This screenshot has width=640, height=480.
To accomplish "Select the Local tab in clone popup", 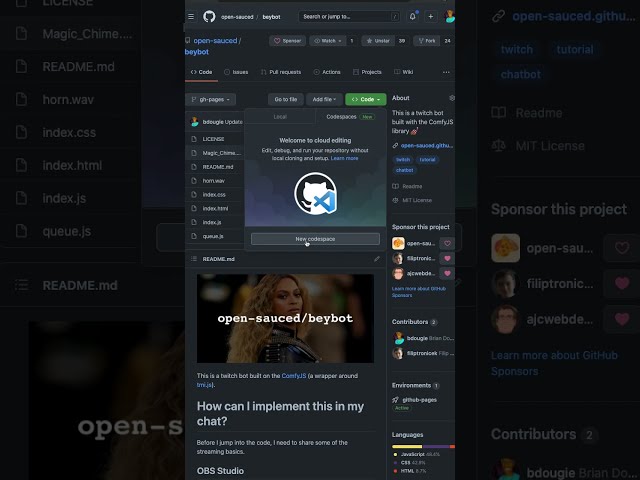I will 280,117.
